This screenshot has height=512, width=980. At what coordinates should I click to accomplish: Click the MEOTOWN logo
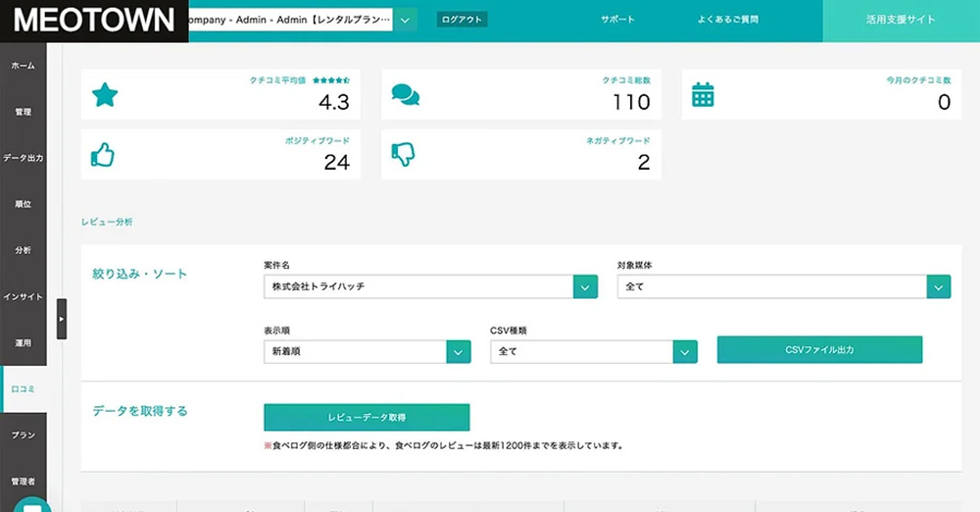(94, 21)
